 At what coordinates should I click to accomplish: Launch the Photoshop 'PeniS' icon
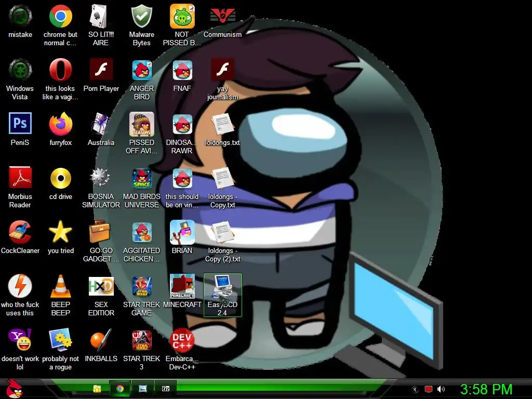[x=20, y=124]
